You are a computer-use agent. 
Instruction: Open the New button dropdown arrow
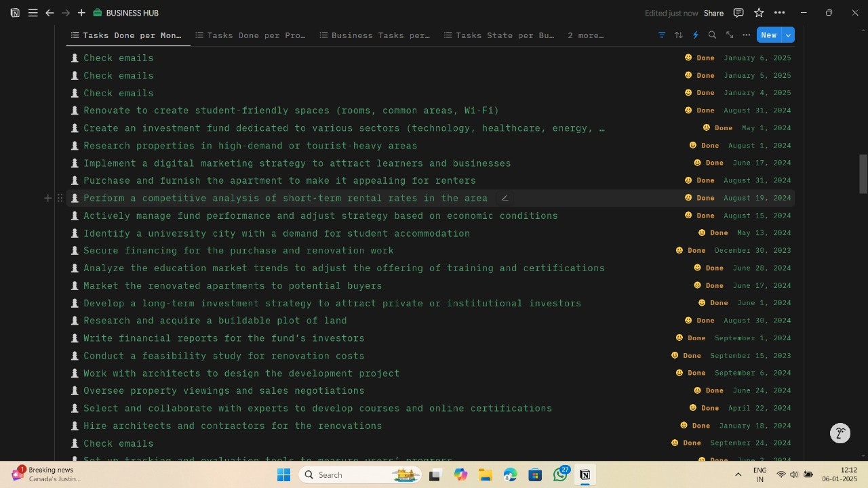pos(788,35)
